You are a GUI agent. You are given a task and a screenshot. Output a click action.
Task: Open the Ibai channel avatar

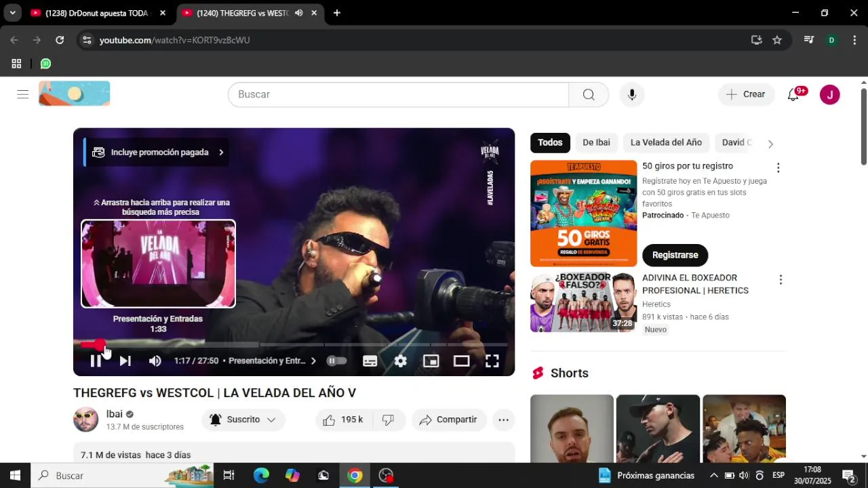click(85, 420)
